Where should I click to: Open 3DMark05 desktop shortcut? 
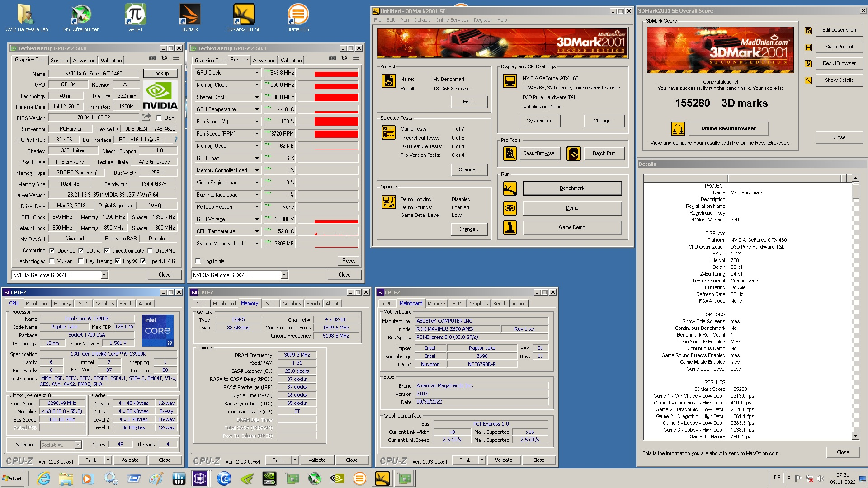(298, 18)
